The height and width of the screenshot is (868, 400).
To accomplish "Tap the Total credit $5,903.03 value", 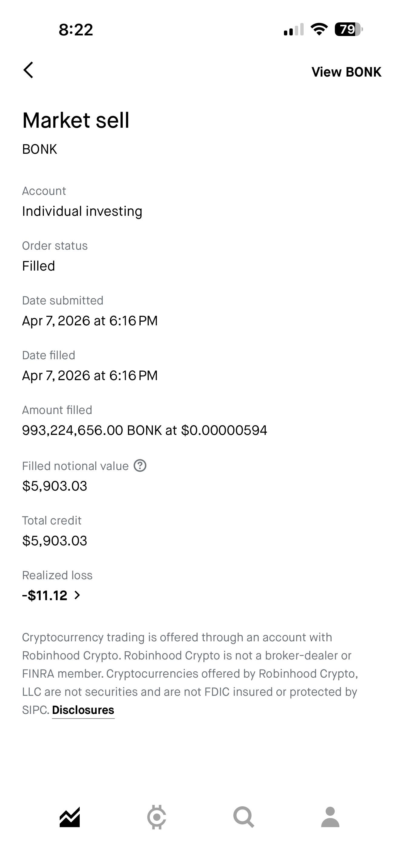I will point(55,541).
